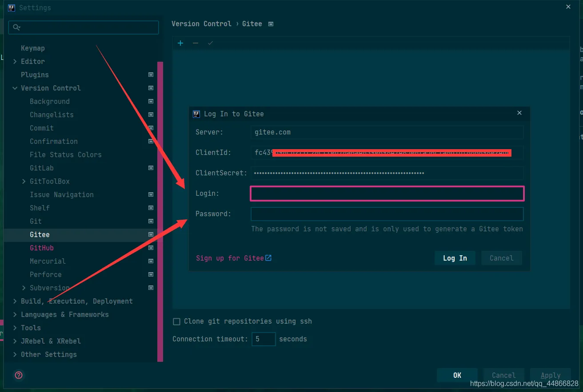Select Changelists in settings tree
This screenshot has height=392, width=583.
tap(52, 115)
